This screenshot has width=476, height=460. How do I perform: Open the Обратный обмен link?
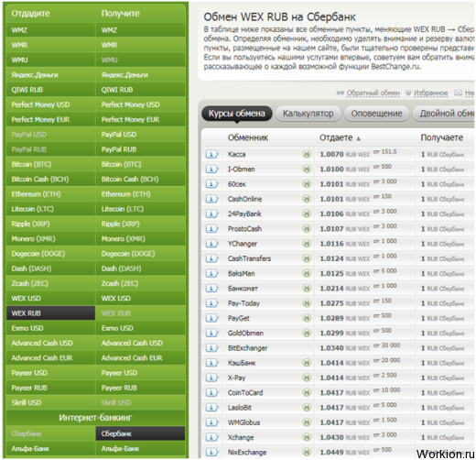[373, 93]
